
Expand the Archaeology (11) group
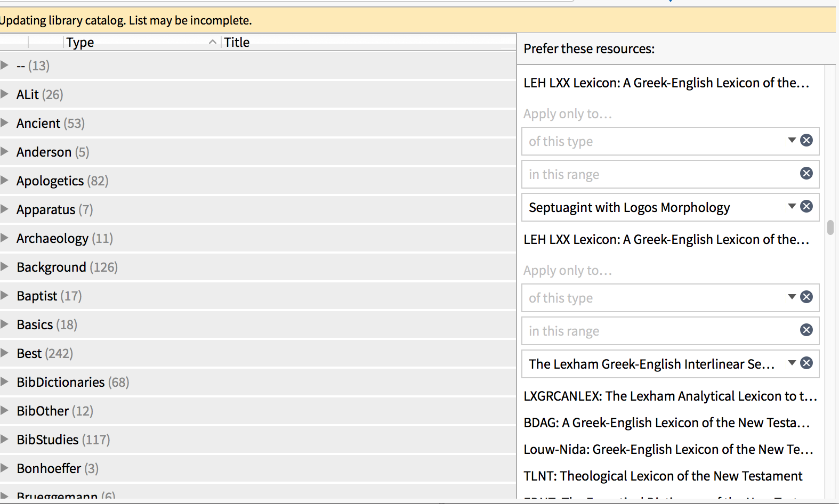[x=5, y=238]
